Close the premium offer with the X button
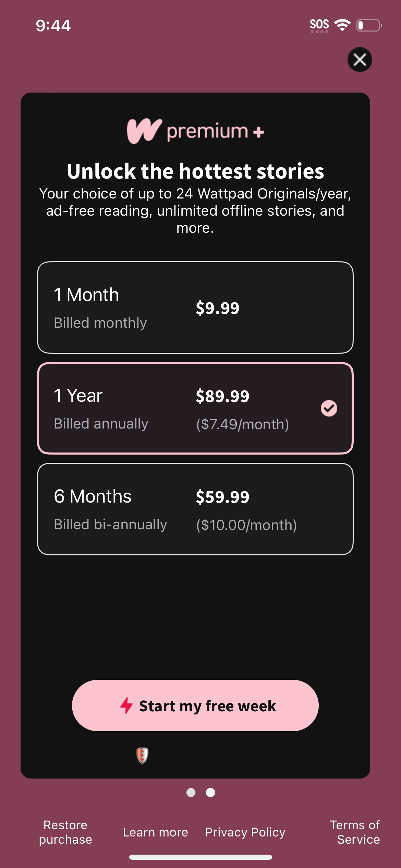Image resolution: width=401 pixels, height=868 pixels. click(360, 60)
